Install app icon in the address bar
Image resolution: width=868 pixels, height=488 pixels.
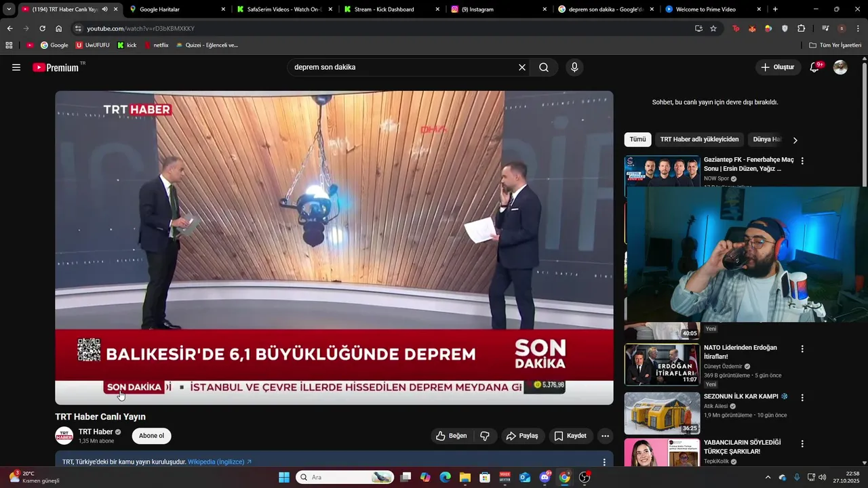[x=698, y=28]
